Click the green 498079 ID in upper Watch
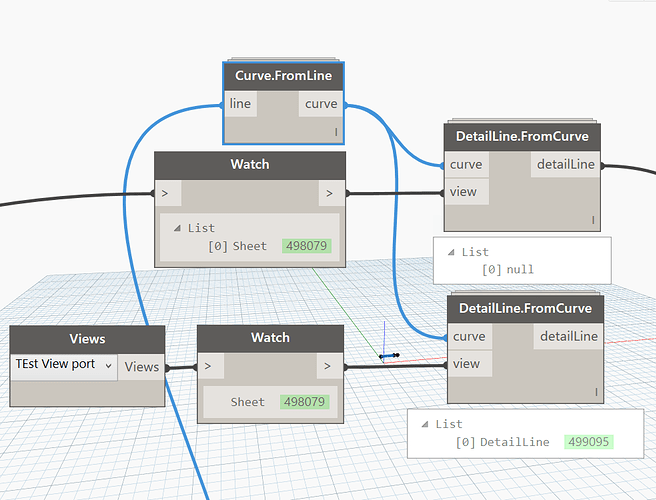The image size is (656, 500). coord(306,246)
